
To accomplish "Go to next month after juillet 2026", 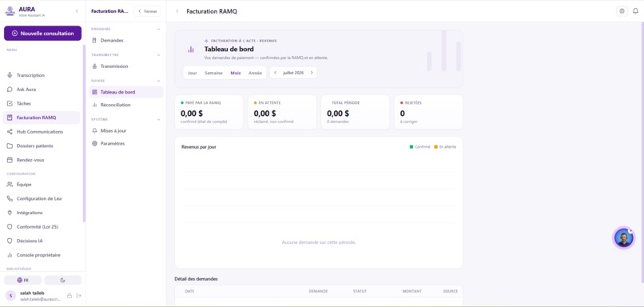I will (312, 73).
